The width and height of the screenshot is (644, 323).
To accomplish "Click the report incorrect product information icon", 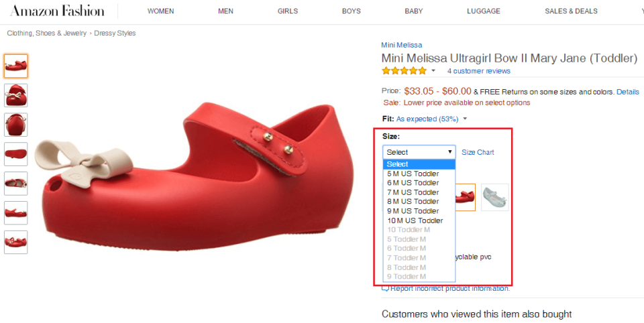I will [x=385, y=289].
